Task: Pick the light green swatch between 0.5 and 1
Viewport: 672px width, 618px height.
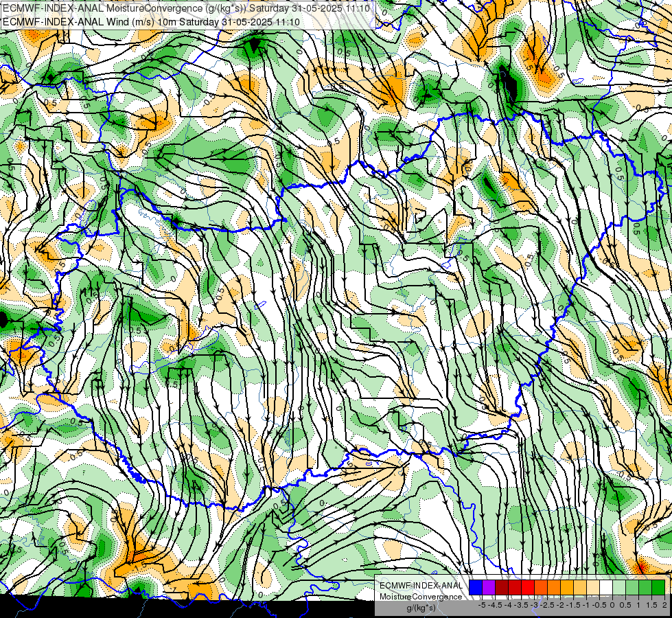Action: (x=632, y=588)
